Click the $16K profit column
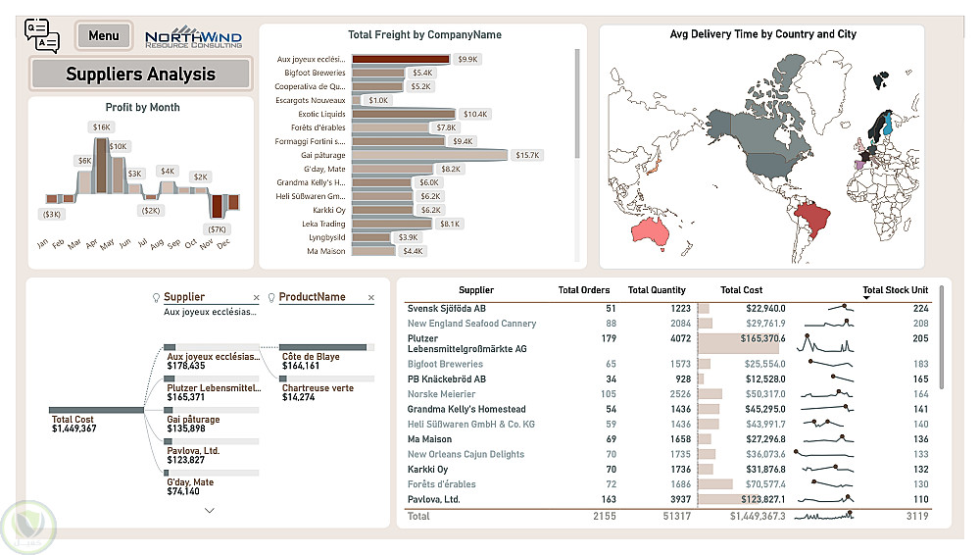 101,165
